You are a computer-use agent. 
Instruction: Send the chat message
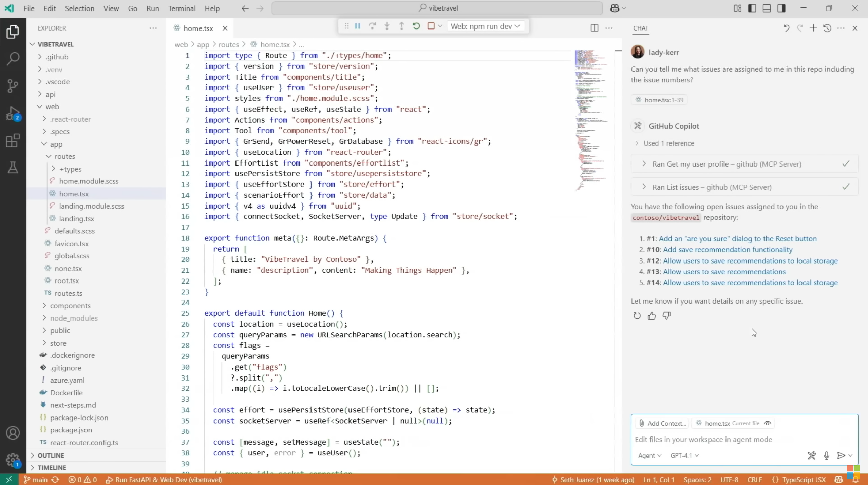pyautogui.click(x=841, y=455)
